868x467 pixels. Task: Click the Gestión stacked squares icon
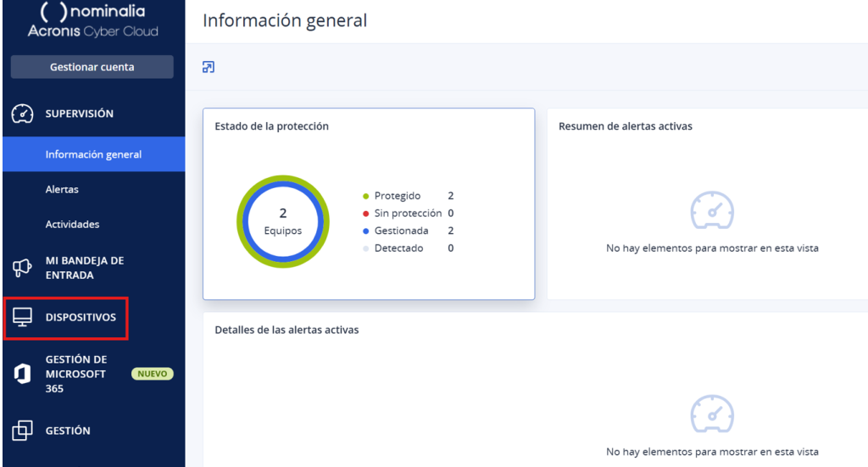[x=22, y=431]
